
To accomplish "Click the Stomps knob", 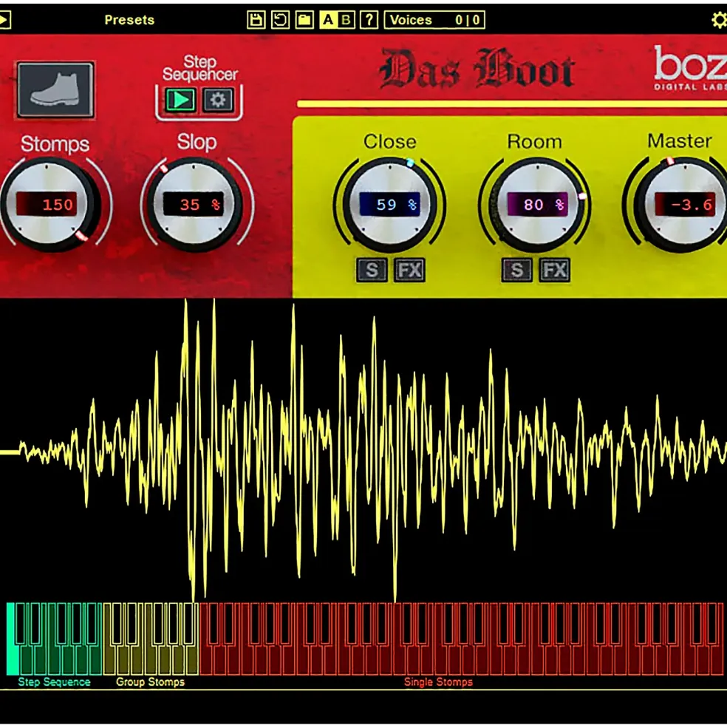I will click(50, 205).
